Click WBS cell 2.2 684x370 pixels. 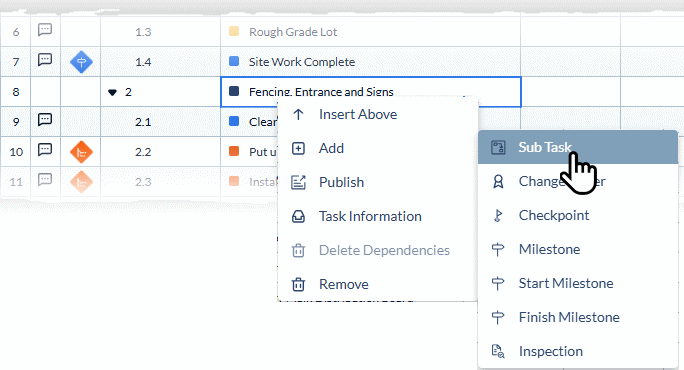[x=143, y=152]
